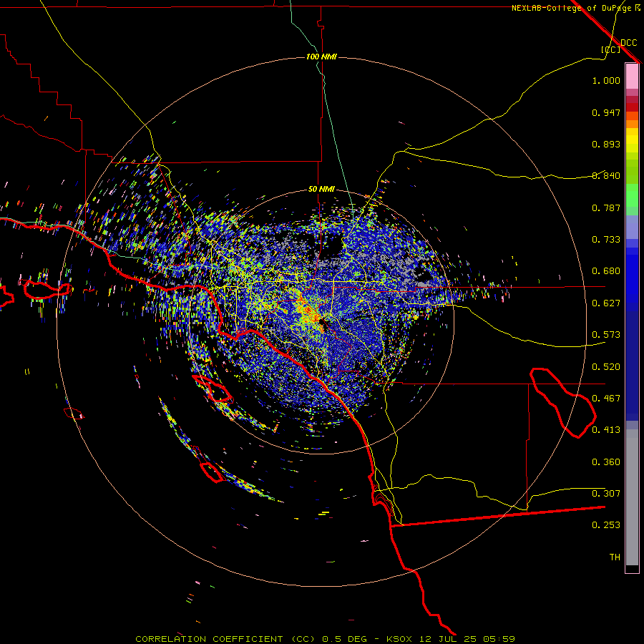The image size is (644, 644).
Task: Click the '0.307' scale value
Action: [x=606, y=494]
